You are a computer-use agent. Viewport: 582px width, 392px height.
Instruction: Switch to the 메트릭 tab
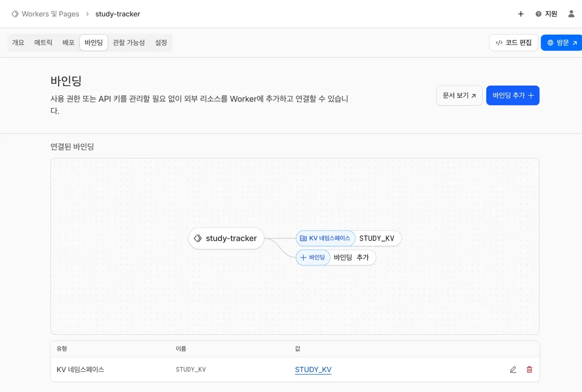(43, 43)
